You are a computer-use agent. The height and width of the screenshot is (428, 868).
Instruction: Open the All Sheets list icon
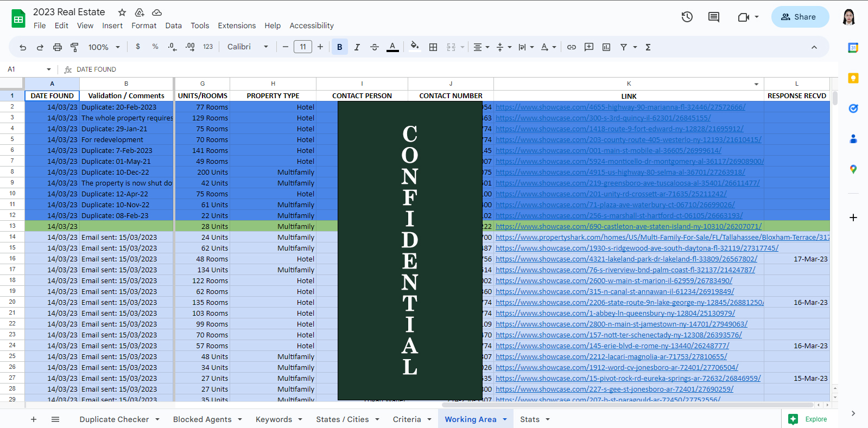tap(55, 419)
